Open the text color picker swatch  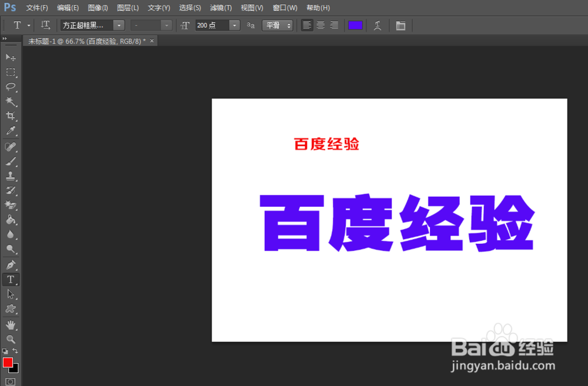tap(355, 25)
